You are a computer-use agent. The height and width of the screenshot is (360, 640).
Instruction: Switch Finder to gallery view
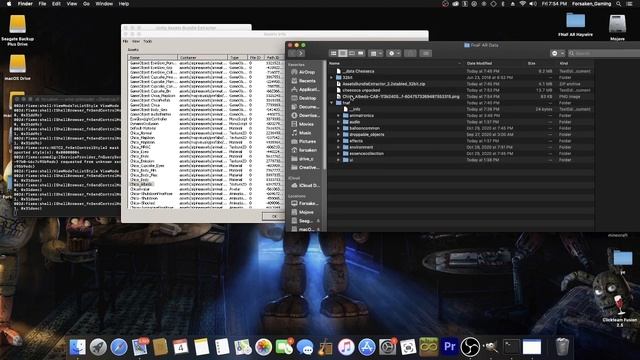tap(361, 53)
